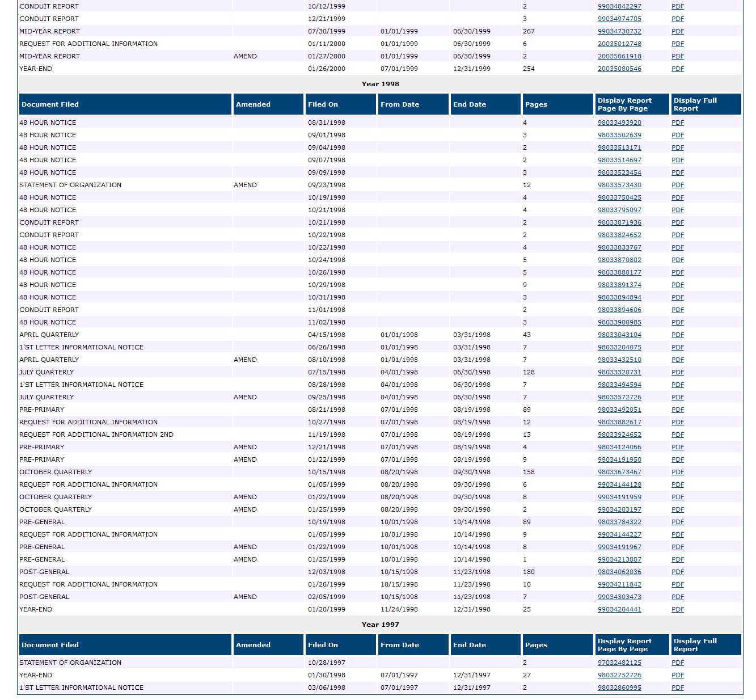
Task: Open report link 98033513171
Action: (x=619, y=147)
